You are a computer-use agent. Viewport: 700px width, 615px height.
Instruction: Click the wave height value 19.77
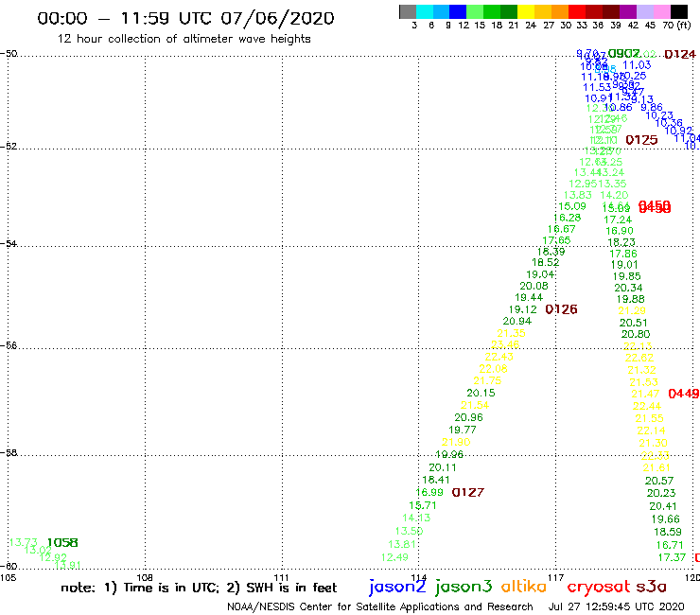pyautogui.click(x=463, y=430)
